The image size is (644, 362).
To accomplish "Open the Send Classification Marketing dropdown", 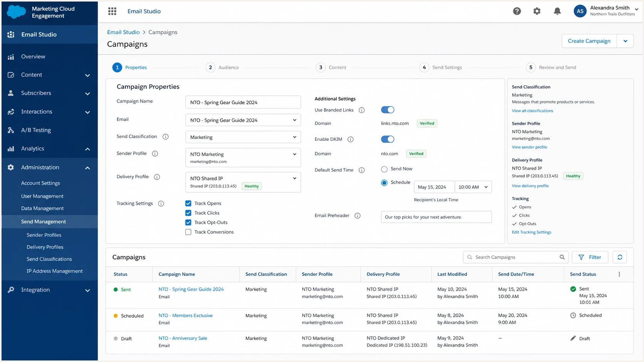I will click(x=243, y=137).
